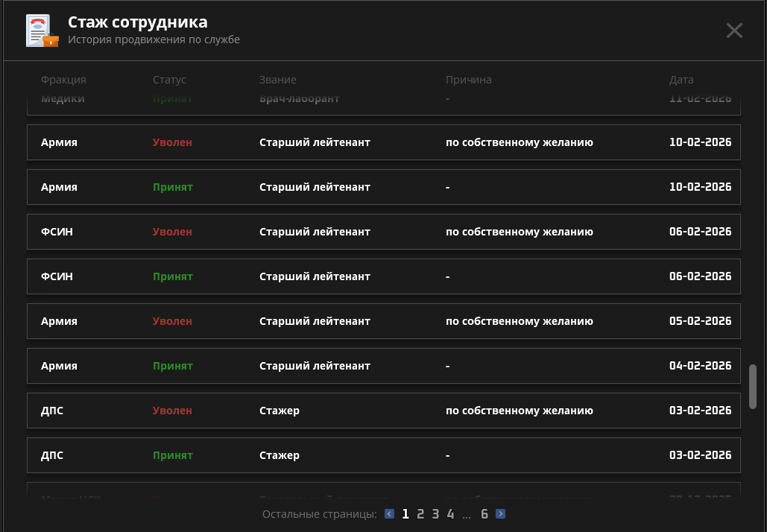The image size is (767, 532).
Task: Click the Статус column header
Action: [169, 80]
